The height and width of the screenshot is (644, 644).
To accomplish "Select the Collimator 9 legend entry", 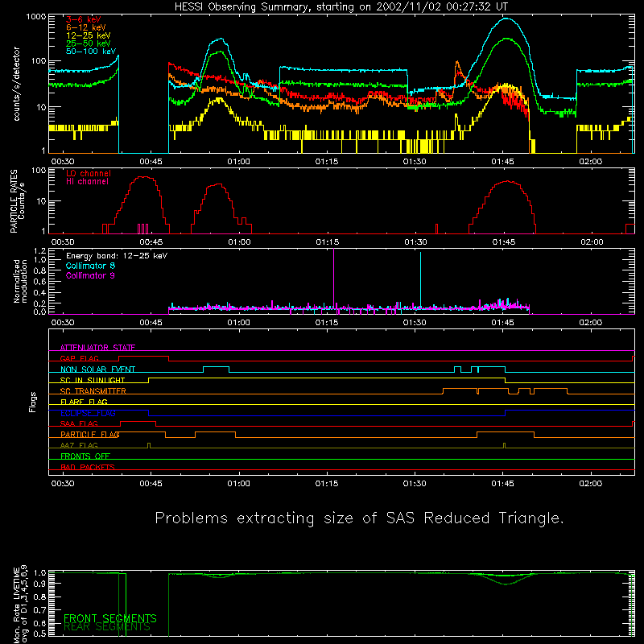I will point(90,275).
